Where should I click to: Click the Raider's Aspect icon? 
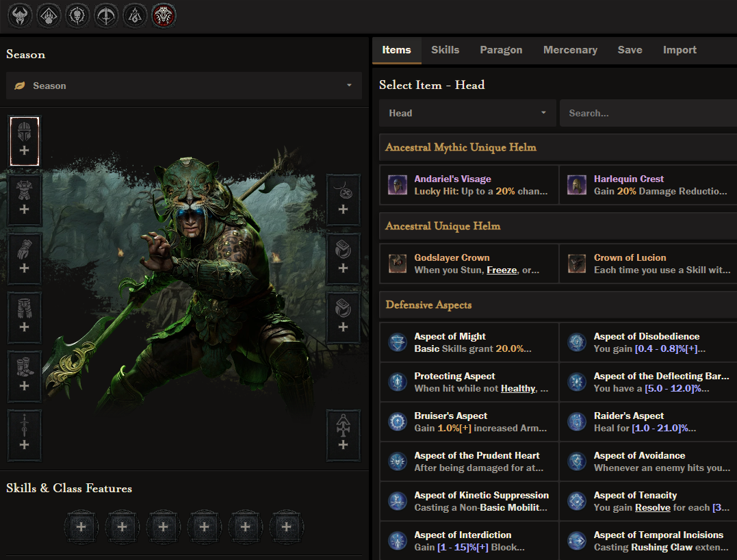tap(577, 422)
